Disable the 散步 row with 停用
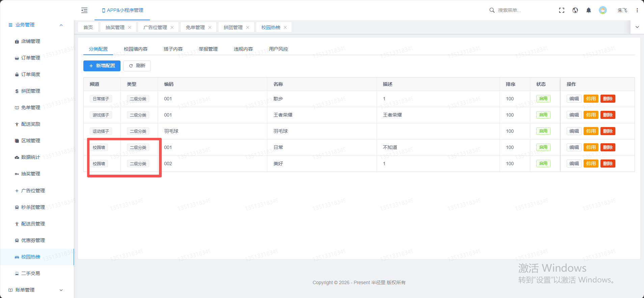The width and height of the screenshot is (644, 298). [x=591, y=99]
